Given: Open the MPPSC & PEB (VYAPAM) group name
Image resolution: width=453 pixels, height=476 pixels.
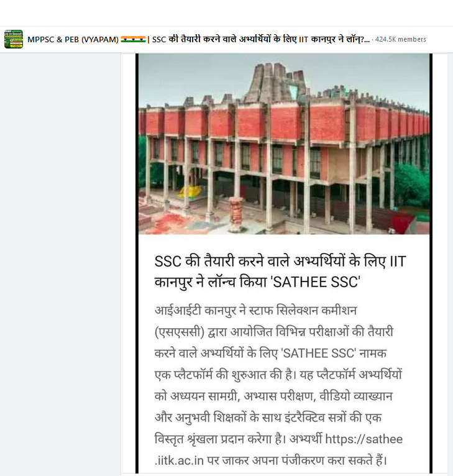Looking at the screenshot, I should 73,40.
